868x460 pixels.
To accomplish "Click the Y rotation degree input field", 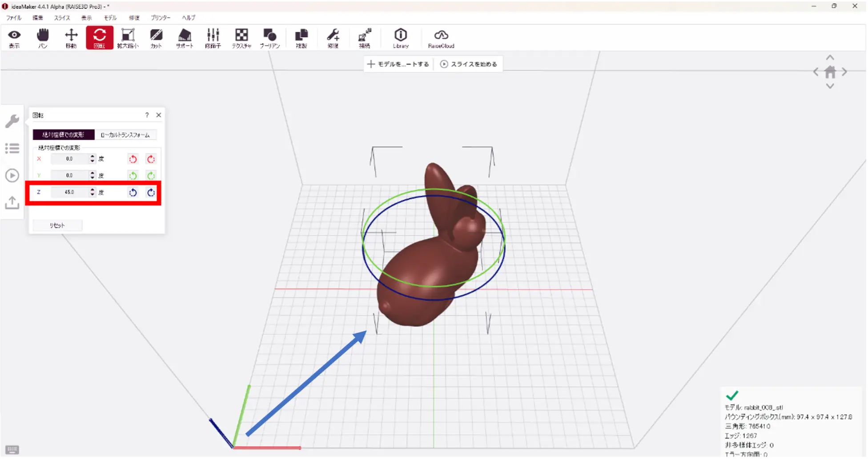I will (x=70, y=176).
